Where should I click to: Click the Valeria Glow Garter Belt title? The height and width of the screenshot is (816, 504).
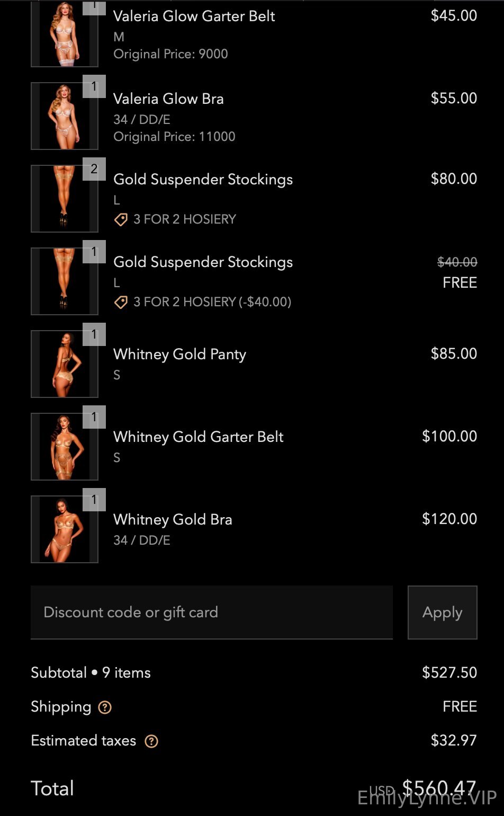tap(194, 16)
